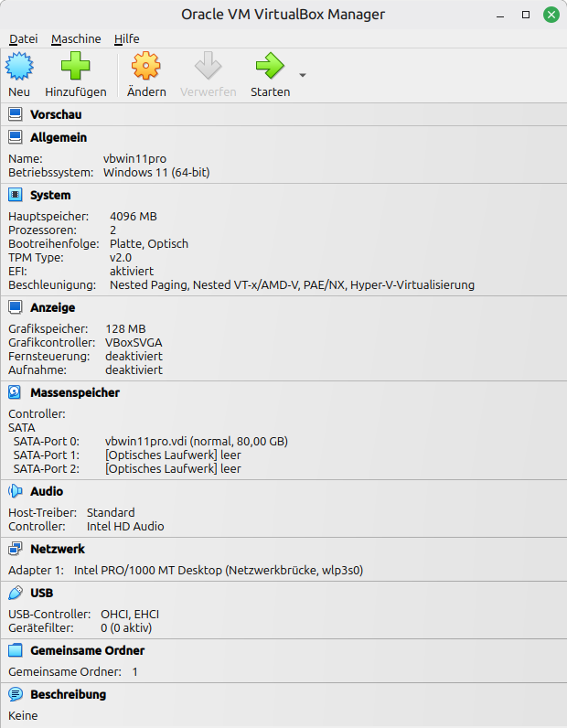The image size is (567, 728).
Task: Click the Netzwerk icon
Action: (x=15, y=549)
